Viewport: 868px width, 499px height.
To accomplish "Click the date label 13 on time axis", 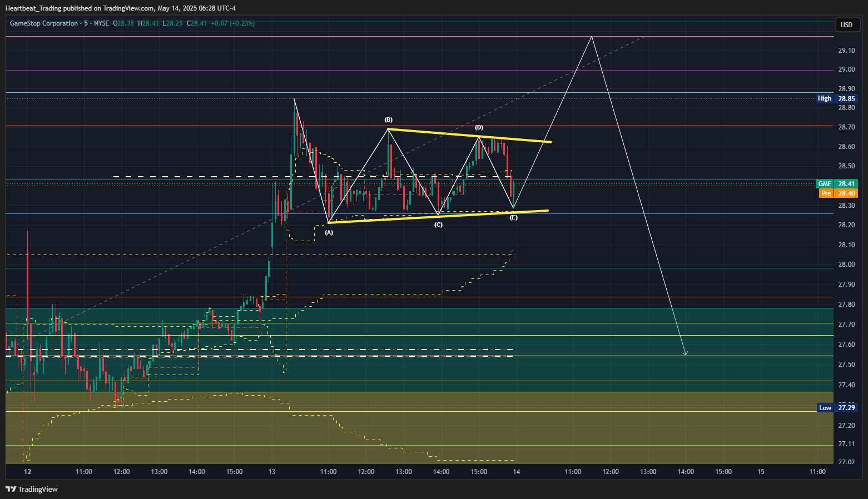I will tap(272, 472).
